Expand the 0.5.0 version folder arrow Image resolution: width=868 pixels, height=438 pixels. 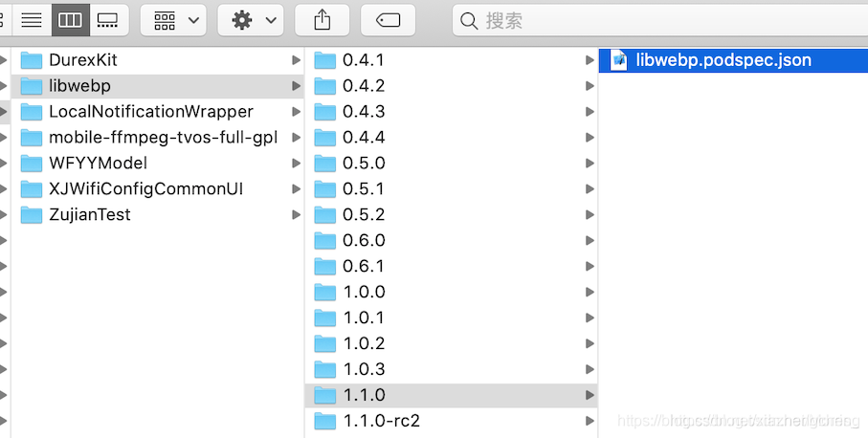coord(590,164)
